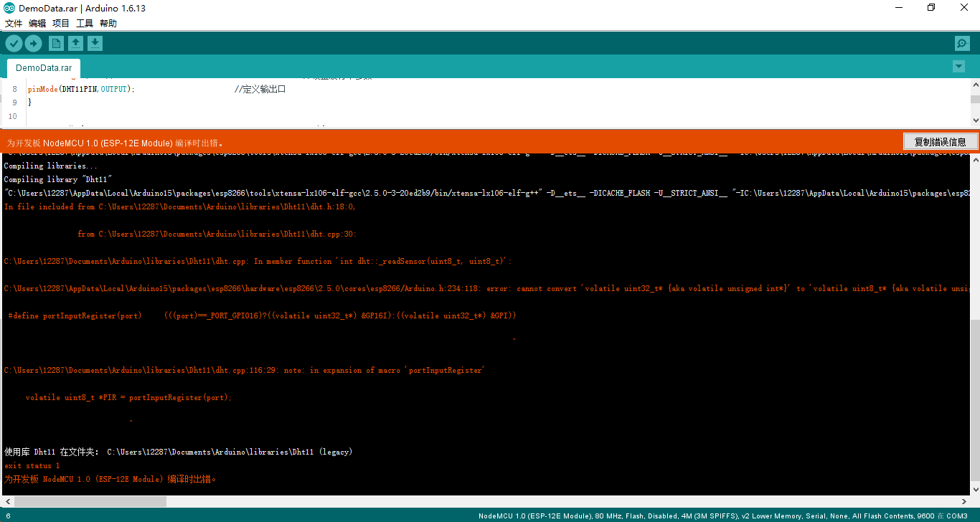
Task: Click the #define portInputRegister(port) console line
Action: click(263, 316)
